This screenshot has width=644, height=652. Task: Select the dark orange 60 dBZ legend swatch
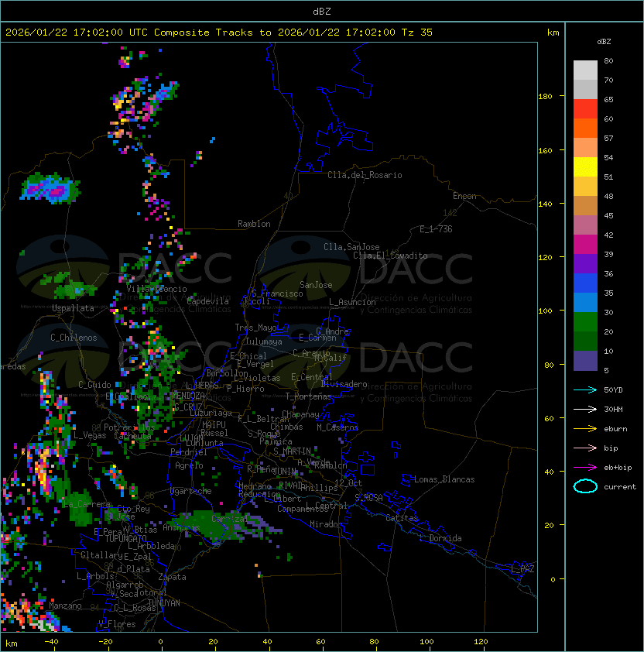click(x=585, y=128)
